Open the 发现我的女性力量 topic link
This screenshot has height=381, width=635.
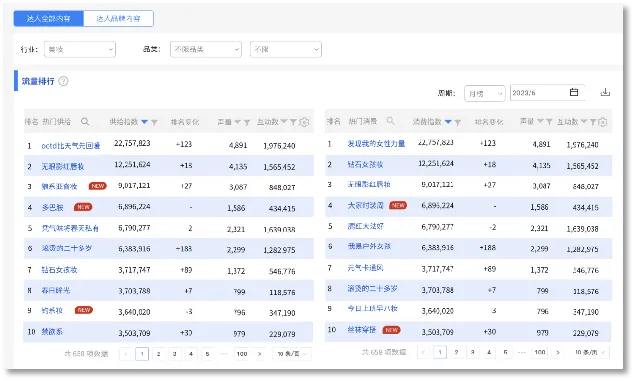[x=376, y=143]
